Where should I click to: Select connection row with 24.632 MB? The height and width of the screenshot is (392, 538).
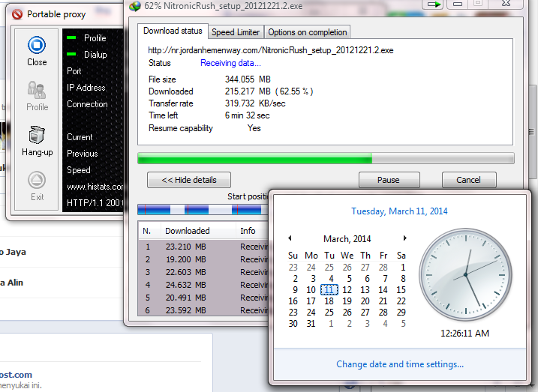point(204,285)
